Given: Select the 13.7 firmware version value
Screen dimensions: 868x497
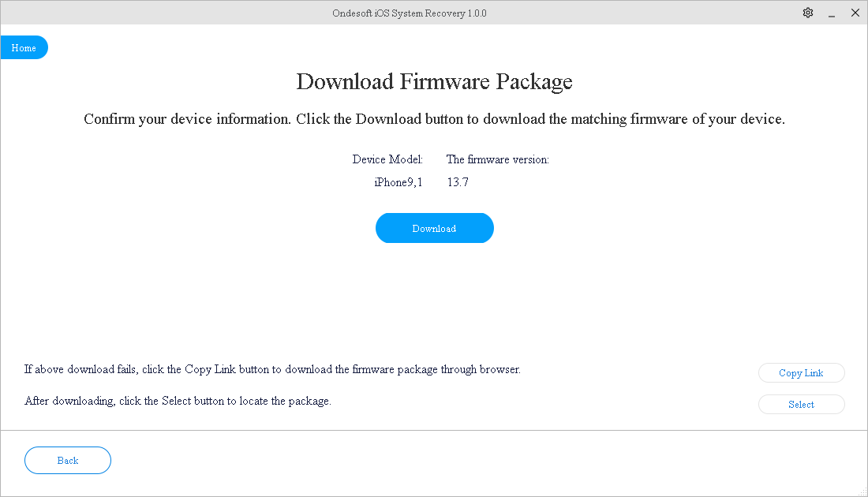Looking at the screenshot, I should tap(458, 182).
